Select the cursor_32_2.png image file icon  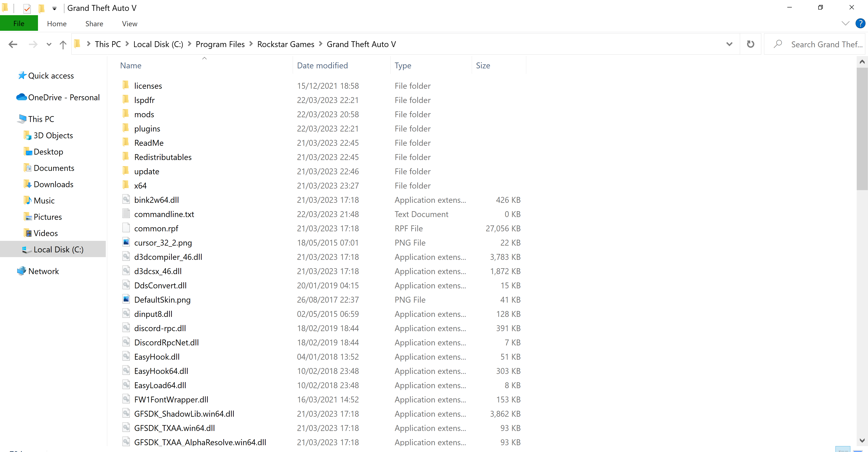point(126,242)
